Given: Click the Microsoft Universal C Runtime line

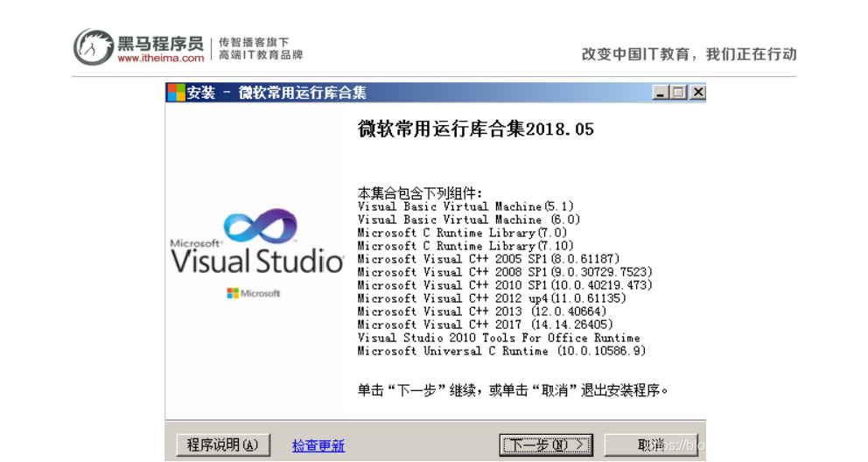Looking at the screenshot, I should click(x=501, y=352).
